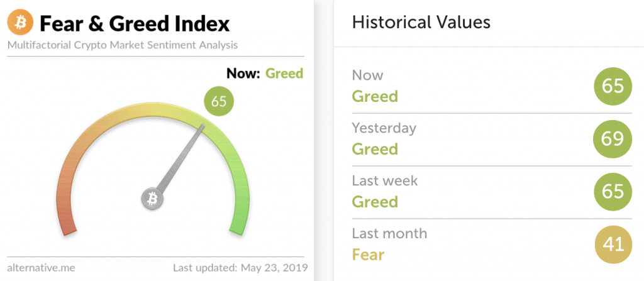
Task: Click the Last month Fear label
Action: (x=368, y=255)
